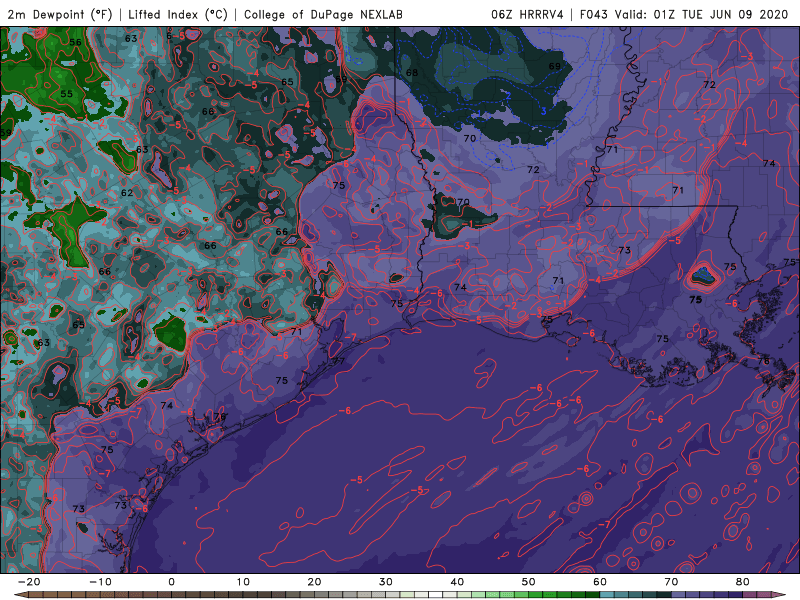
Task: Click the "10" label on the color scale
Action: click(x=243, y=582)
